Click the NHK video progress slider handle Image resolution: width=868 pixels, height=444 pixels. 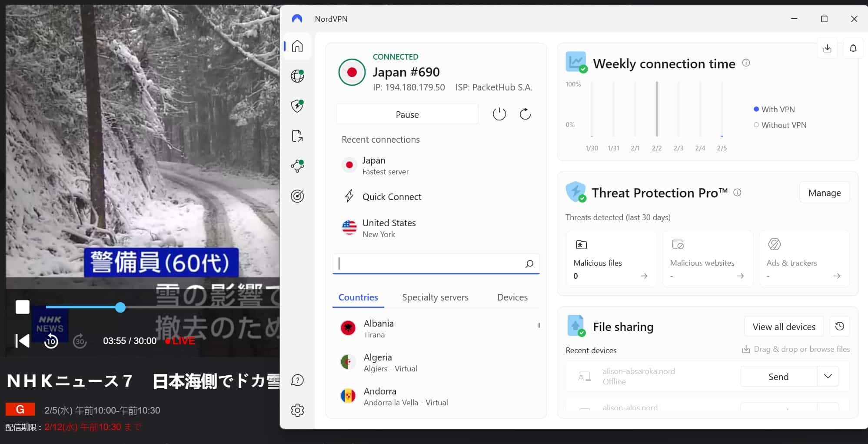pos(120,307)
